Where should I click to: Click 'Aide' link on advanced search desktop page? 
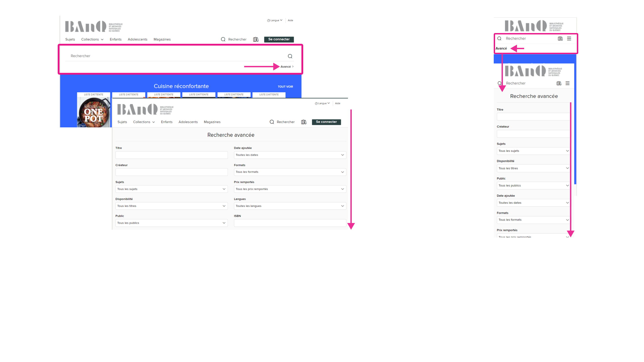[x=337, y=103]
